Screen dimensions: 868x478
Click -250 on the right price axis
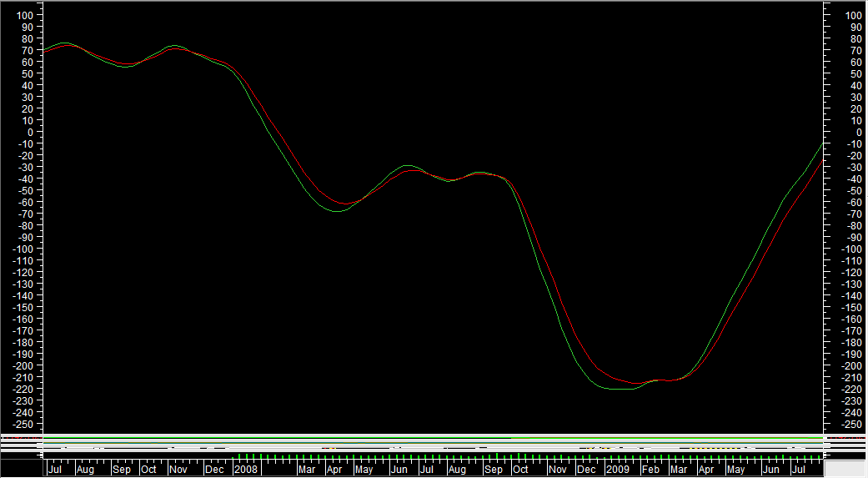tap(851, 425)
